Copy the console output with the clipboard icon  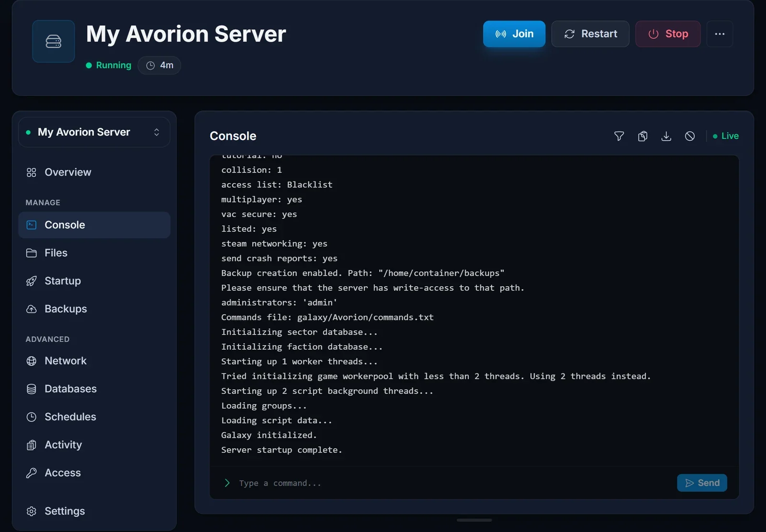click(642, 136)
